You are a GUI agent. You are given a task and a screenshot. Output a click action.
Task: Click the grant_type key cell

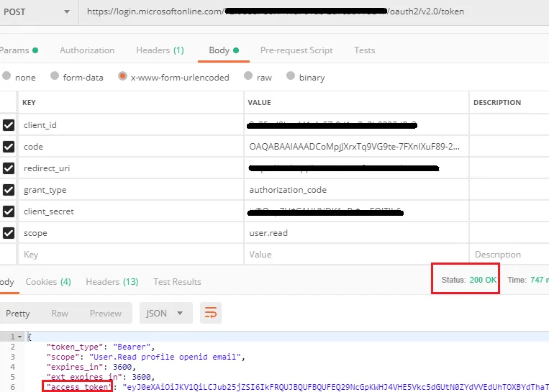tap(131, 190)
